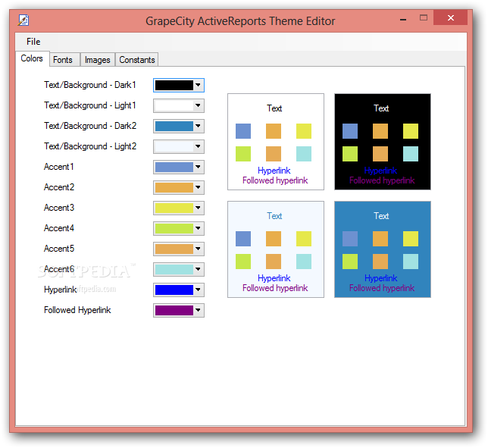The width and height of the screenshot is (488, 448).
Task: Click the purple Followed Hyperlink color swatch
Action: (x=174, y=310)
